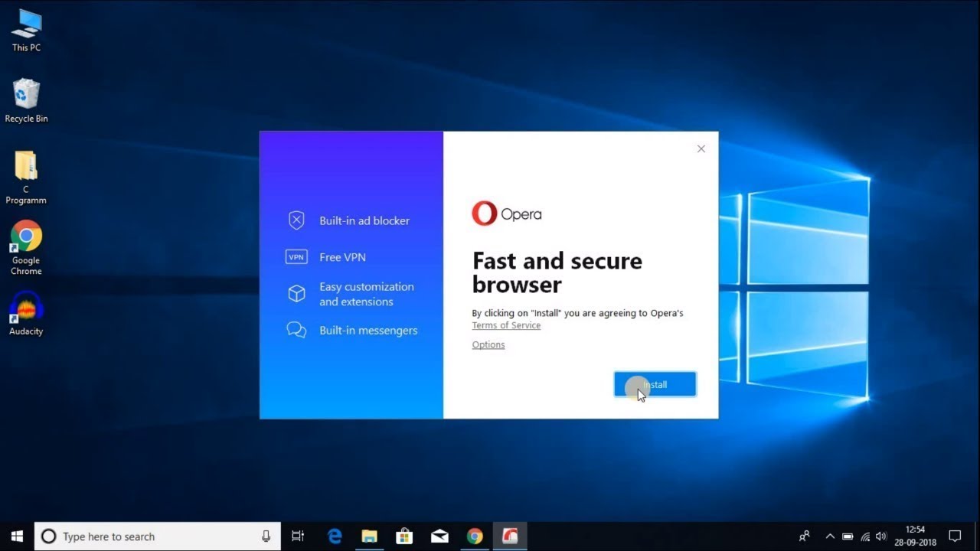
Task: Expand hidden system tray icons
Action: tap(829, 536)
